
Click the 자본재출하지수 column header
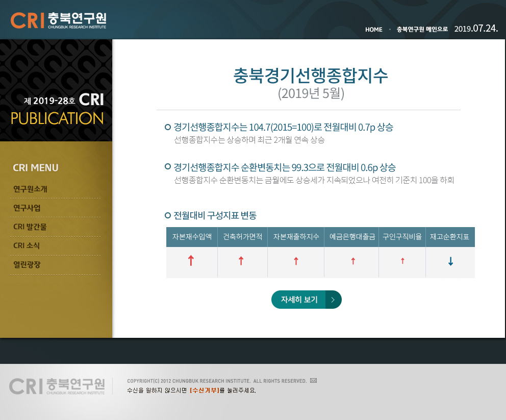point(296,237)
